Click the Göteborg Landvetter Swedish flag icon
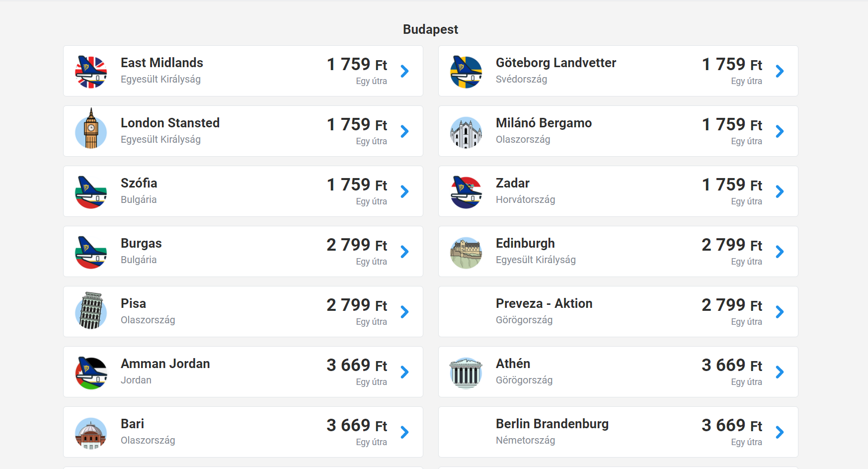Screen dimensions: 868x469 [466, 72]
